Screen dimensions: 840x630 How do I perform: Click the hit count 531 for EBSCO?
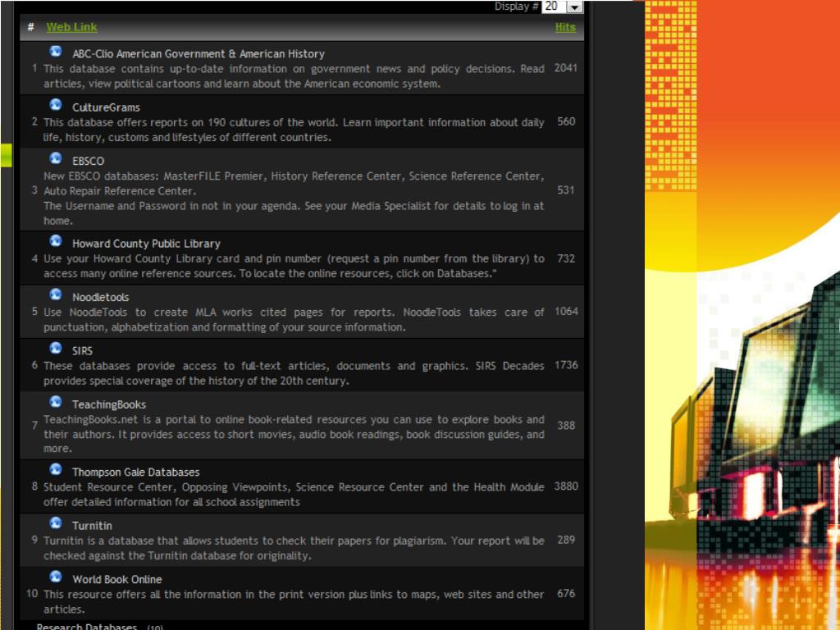(566, 190)
